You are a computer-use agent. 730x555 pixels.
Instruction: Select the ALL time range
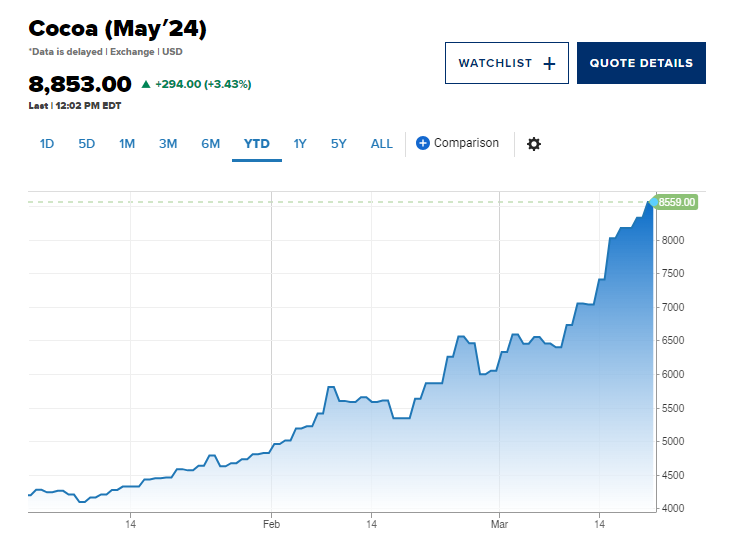[x=382, y=144]
